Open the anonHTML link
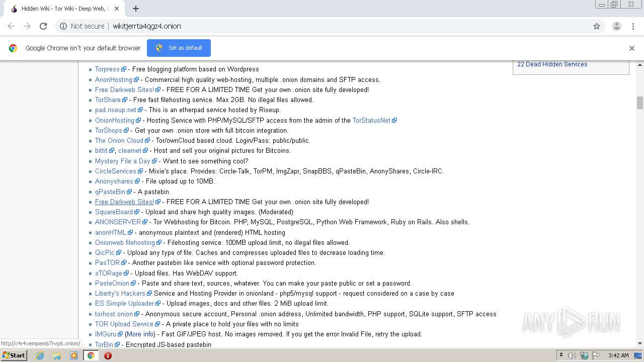 [111, 232]
